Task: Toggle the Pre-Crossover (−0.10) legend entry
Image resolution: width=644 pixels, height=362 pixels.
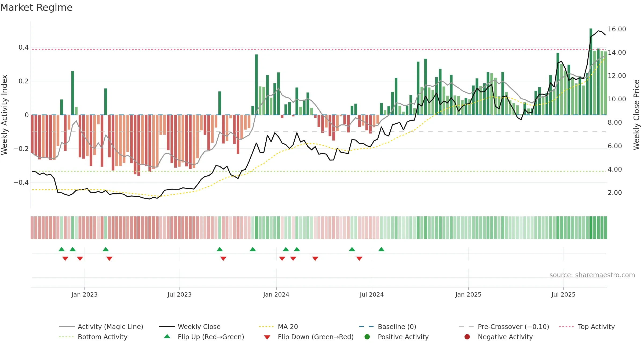Action: pos(504,327)
